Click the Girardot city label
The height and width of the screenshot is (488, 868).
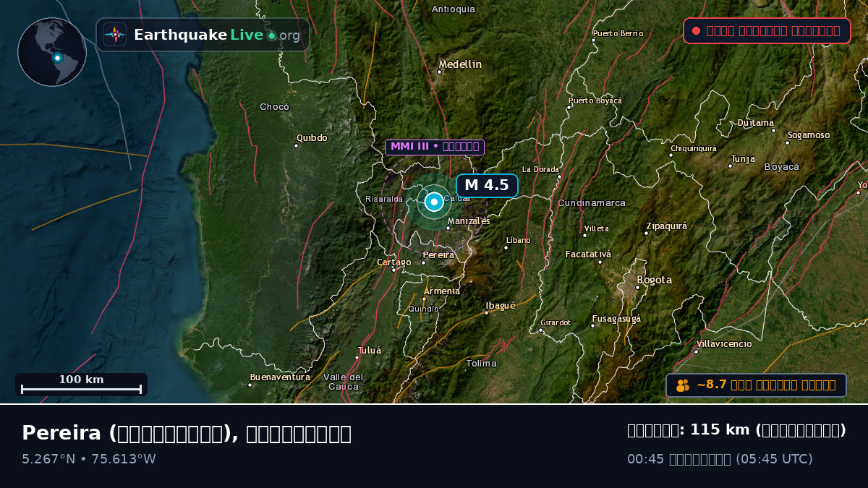pyautogui.click(x=556, y=322)
